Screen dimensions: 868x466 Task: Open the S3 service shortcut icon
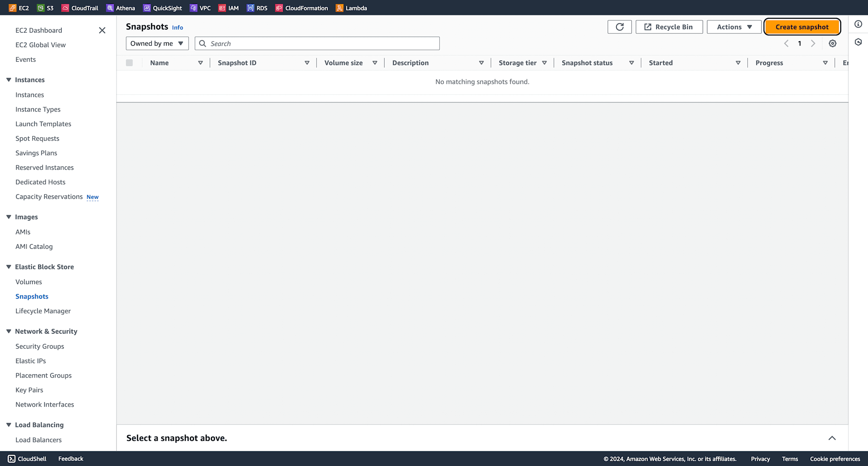[x=40, y=8]
